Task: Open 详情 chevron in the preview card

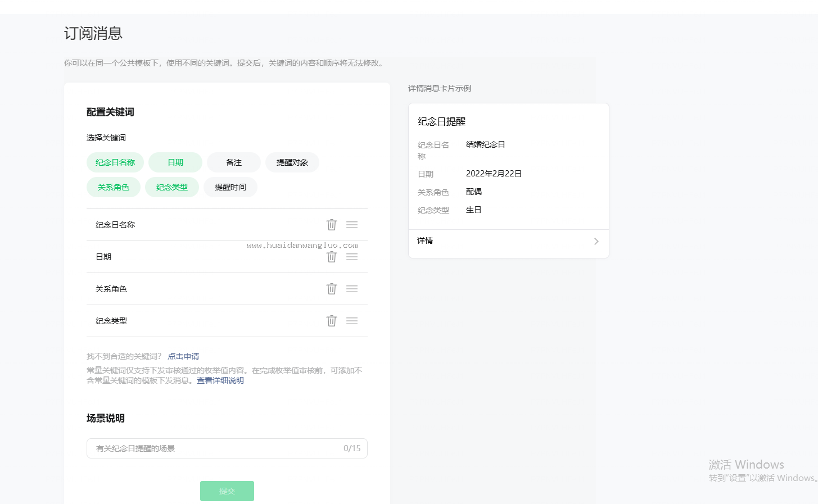Action: coord(596,242)
